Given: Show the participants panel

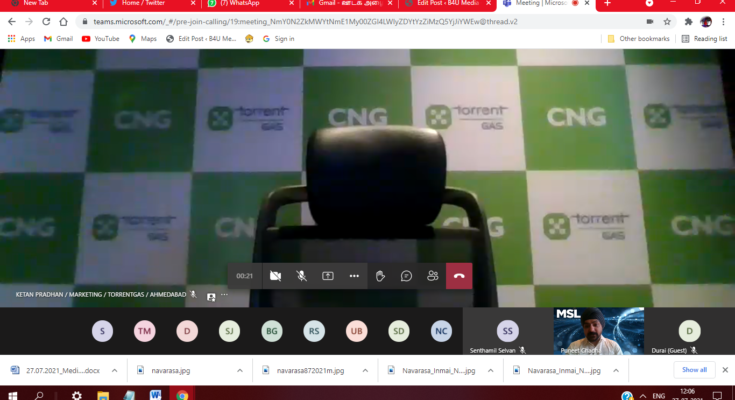Looking at the screenshot, I should point(433,276).
